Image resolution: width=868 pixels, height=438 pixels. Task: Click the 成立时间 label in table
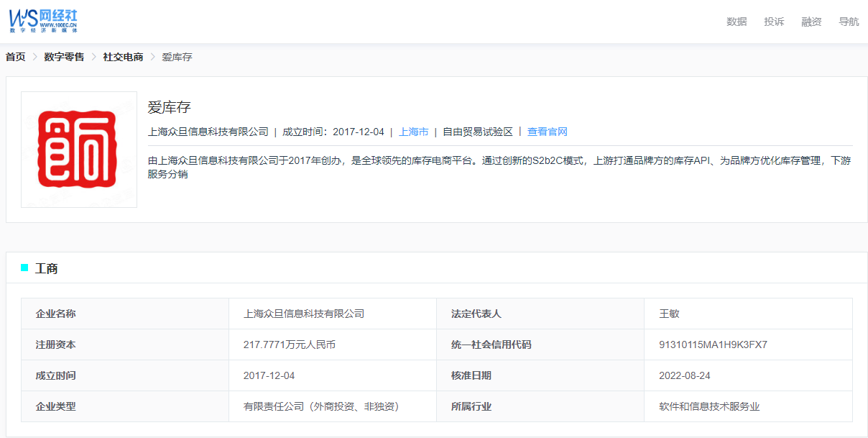point(125,375)
